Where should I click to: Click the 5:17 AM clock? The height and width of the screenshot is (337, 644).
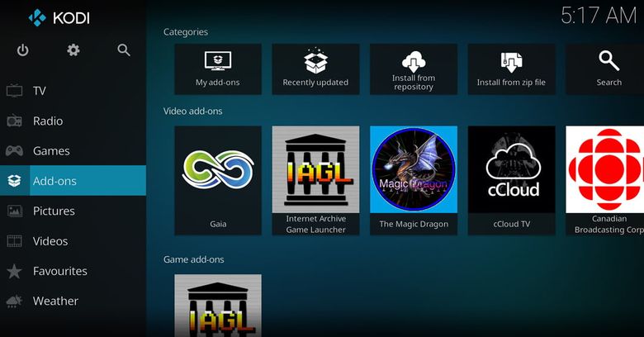coord(599,16)
